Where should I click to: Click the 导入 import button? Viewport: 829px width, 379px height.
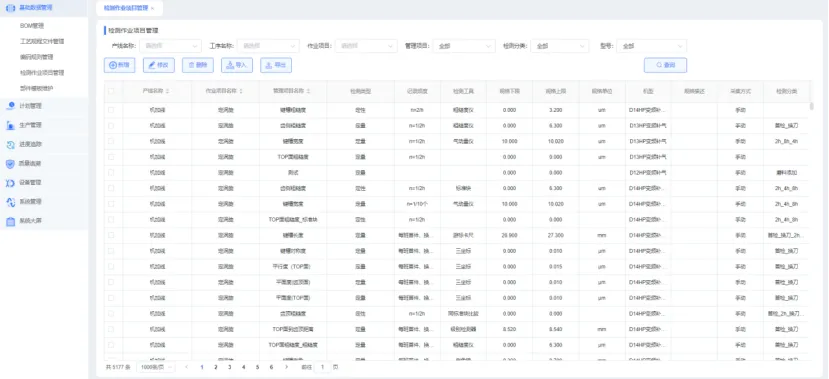click(237, 65)
